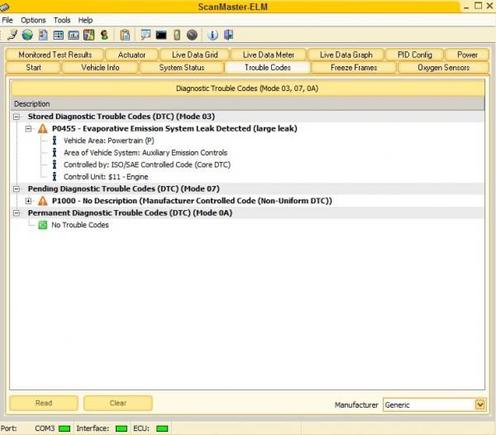This screenshot has height=435, width=496.
Task: Collapse Permanent Diagnostic Trouble Codes section
Action: (x=16, y=213)
